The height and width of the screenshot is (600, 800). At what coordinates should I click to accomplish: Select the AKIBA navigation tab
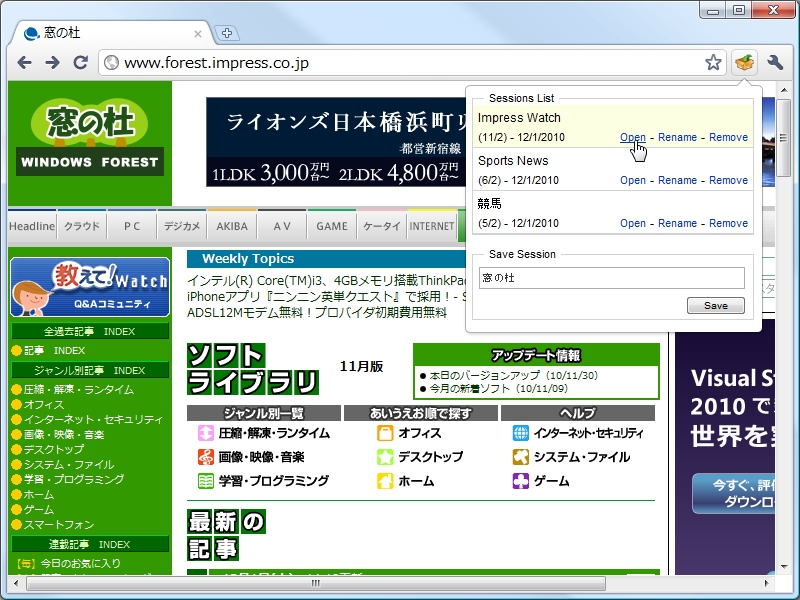tap(231, 226)
